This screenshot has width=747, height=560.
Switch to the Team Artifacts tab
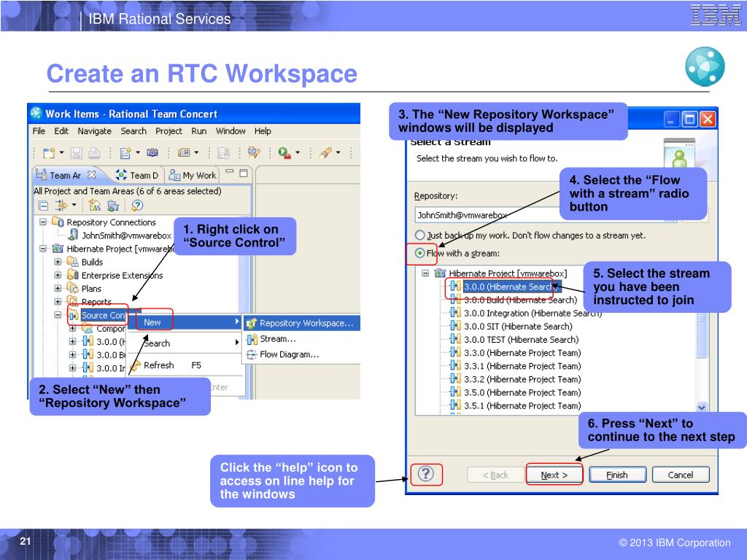(65, 175)
